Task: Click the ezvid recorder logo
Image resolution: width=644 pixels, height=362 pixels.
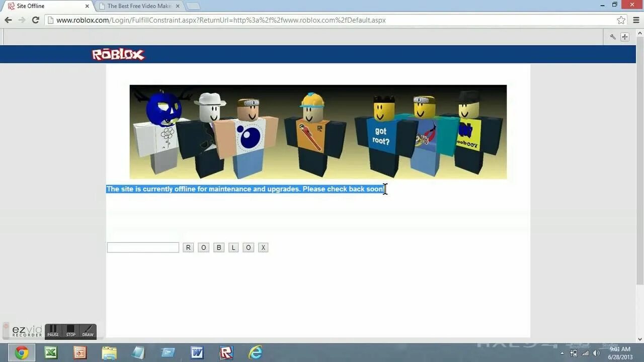Action: [x=27, y=331]
